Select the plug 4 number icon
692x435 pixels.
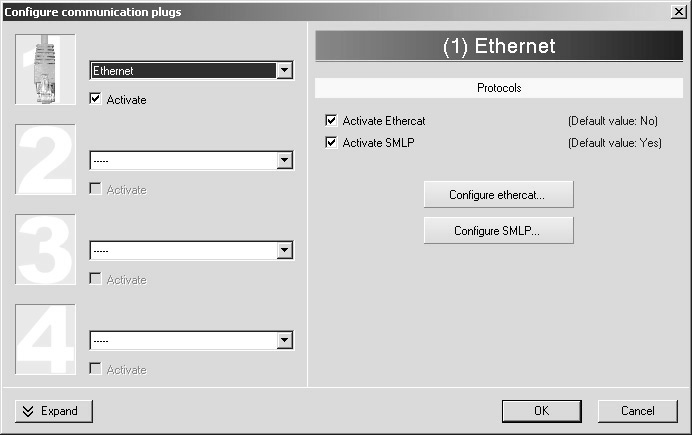[45, 339]
